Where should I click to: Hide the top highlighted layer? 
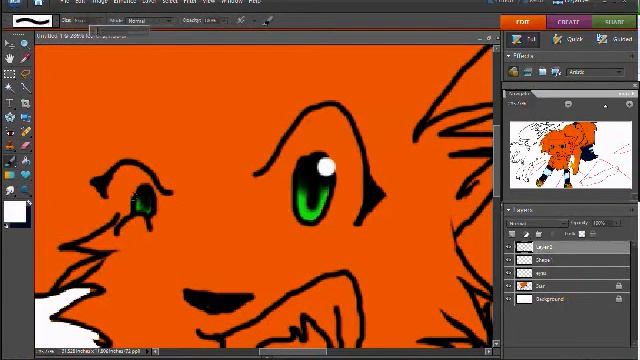[x=509, y=247]
